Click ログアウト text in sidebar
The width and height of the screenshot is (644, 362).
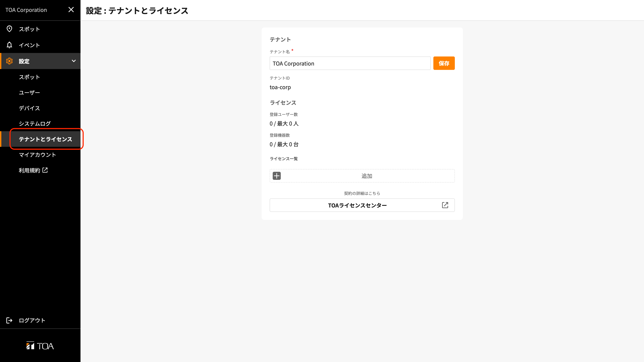coord(32,320)
